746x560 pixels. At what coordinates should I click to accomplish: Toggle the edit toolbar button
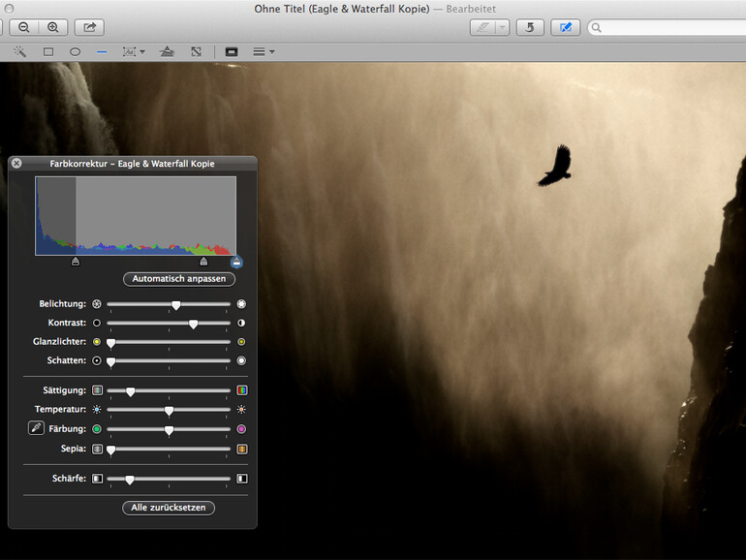[565, 28]
